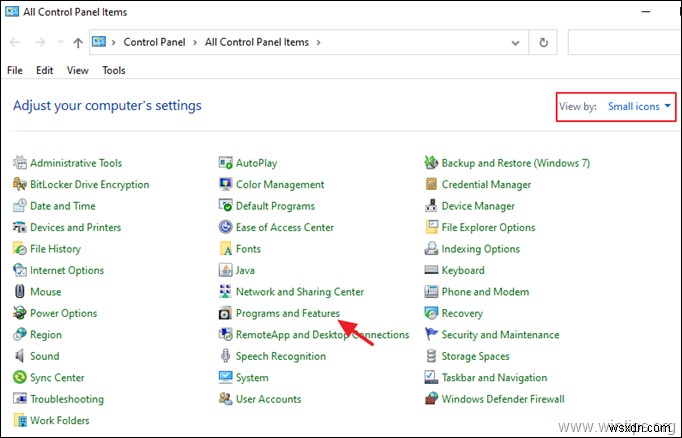This screenshot has height=438, width=682.
Task: Open the Troubleshooting link
Action: coord(67,400)
